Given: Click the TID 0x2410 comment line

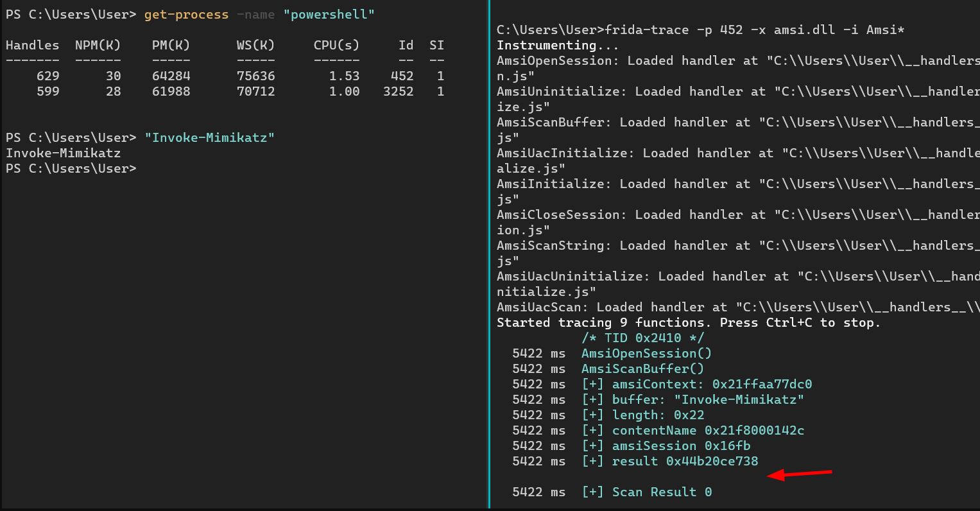Looking at the screenshot, I should coord(642,338).
